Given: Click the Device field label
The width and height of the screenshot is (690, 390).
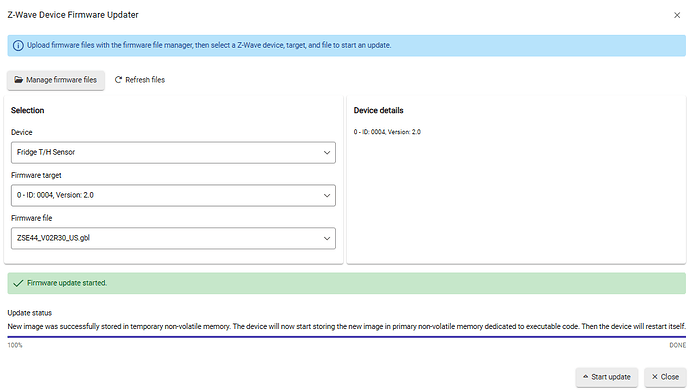Looking at the screenshot, I should [x=22, y=132].
